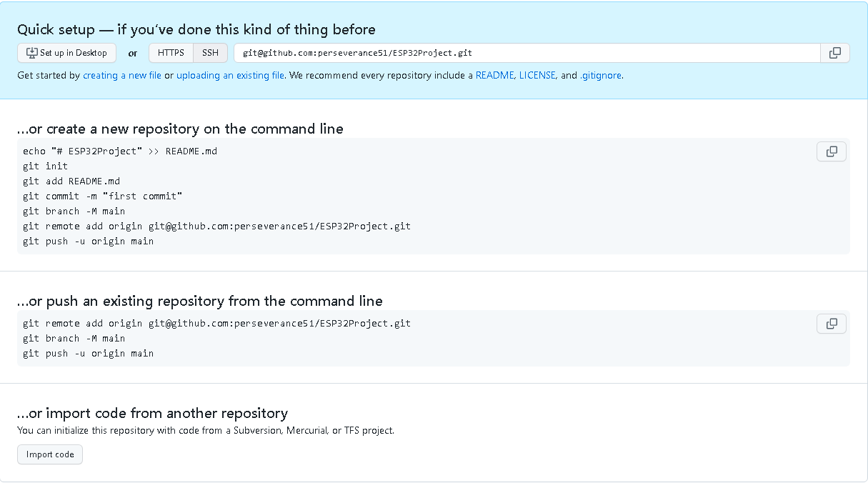This screenshot has width=868, height=483.
Task: Open the creating a new file link
Action: point(122,75)
